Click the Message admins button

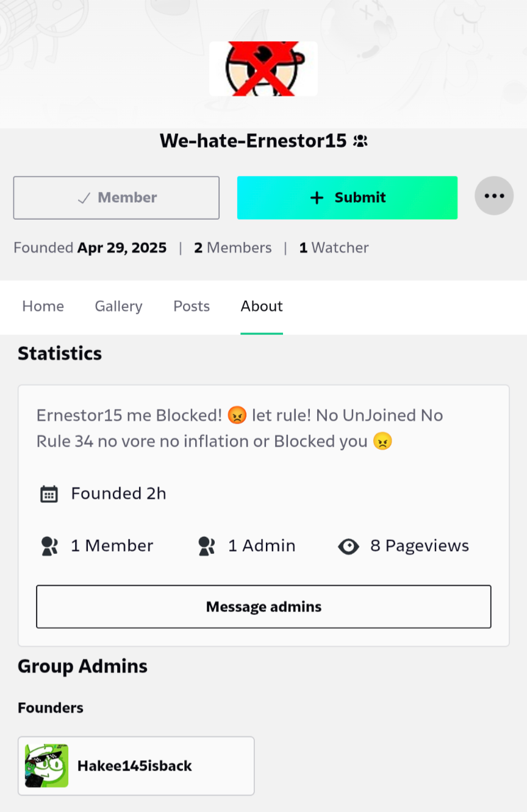[x=263, y=606]
